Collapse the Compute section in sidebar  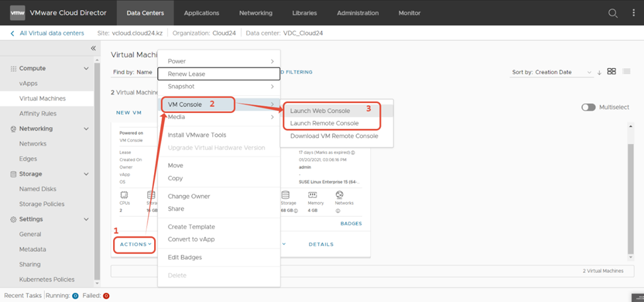[x=86, y=69]
